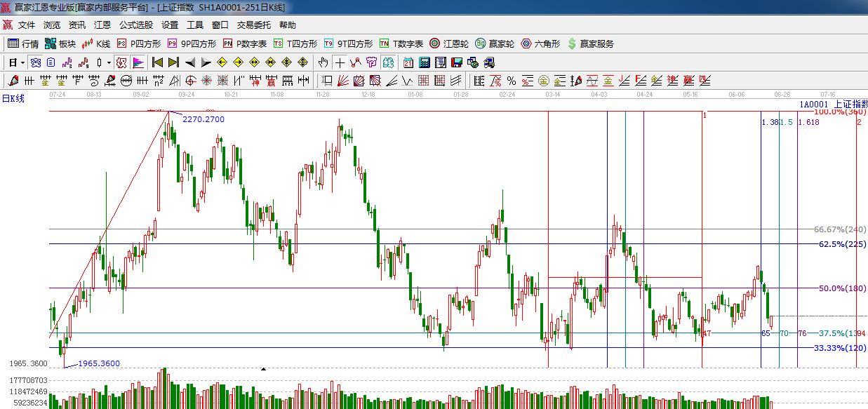Click the save floppy disk icon
868x409 pixels.
[x=457, y=62]
